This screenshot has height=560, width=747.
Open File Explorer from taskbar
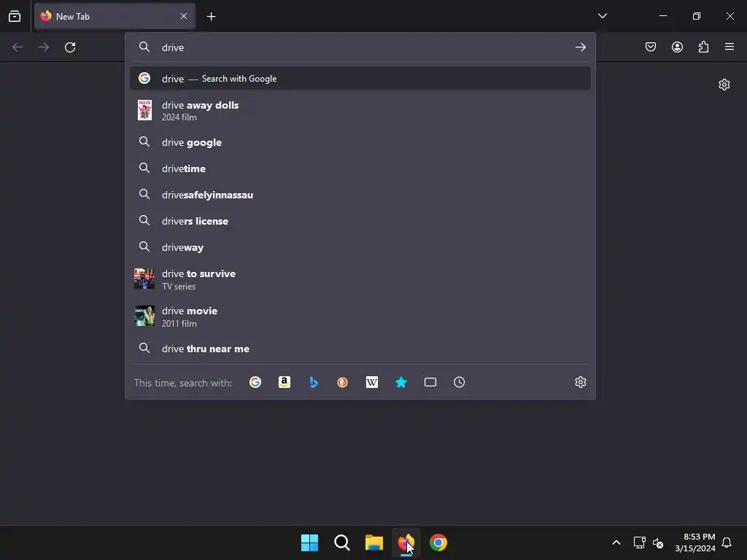(374, 542)
